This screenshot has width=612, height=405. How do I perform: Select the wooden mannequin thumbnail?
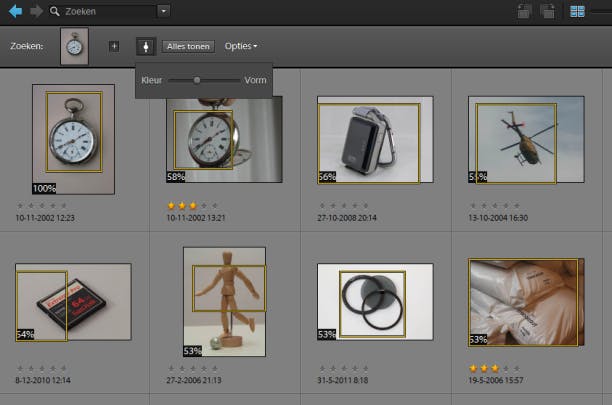[224, 302]
